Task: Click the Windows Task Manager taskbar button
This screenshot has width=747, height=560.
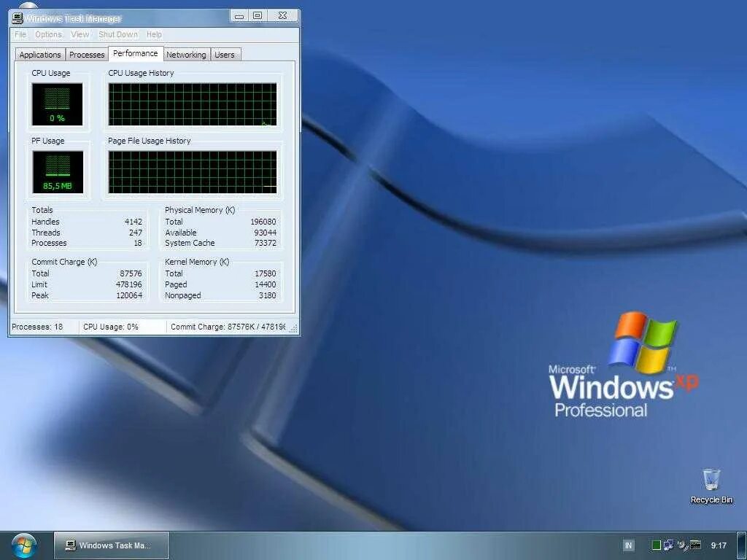Action: click(112, 545)
